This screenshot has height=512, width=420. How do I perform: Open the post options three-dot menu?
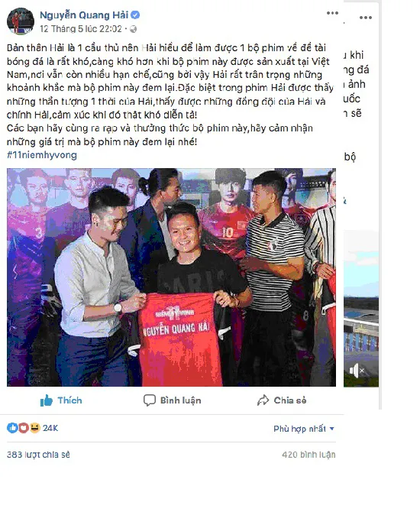tap(332, 13)
